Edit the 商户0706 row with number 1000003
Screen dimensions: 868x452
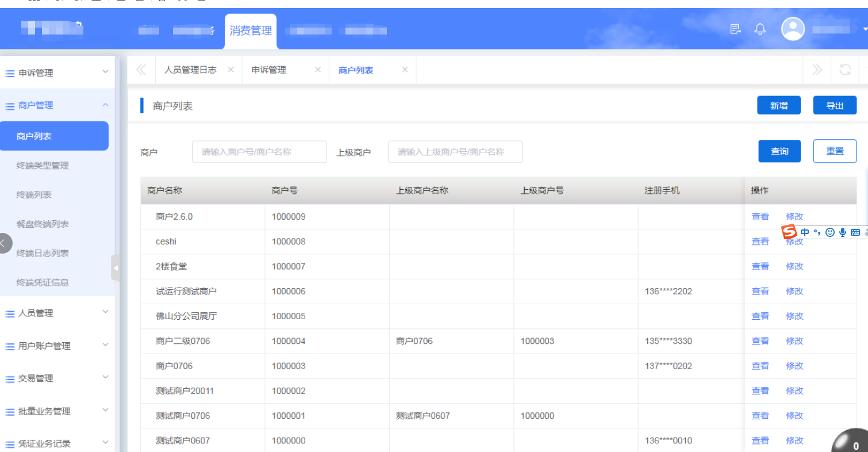[x=794, y=366]
